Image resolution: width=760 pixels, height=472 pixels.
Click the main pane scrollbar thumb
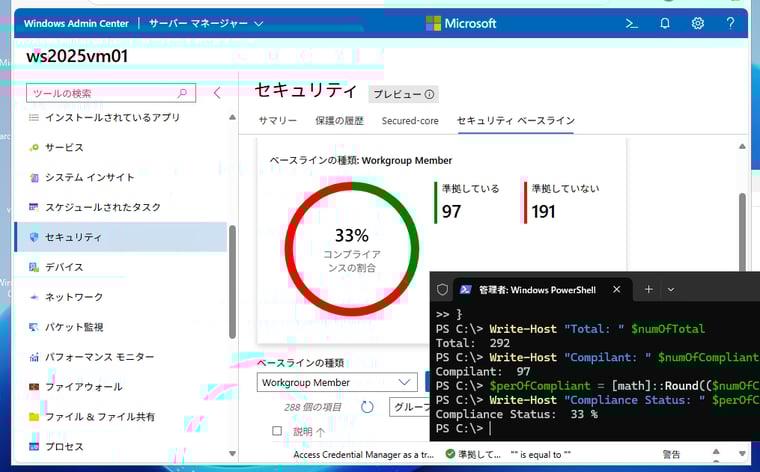tap(742, 232)
